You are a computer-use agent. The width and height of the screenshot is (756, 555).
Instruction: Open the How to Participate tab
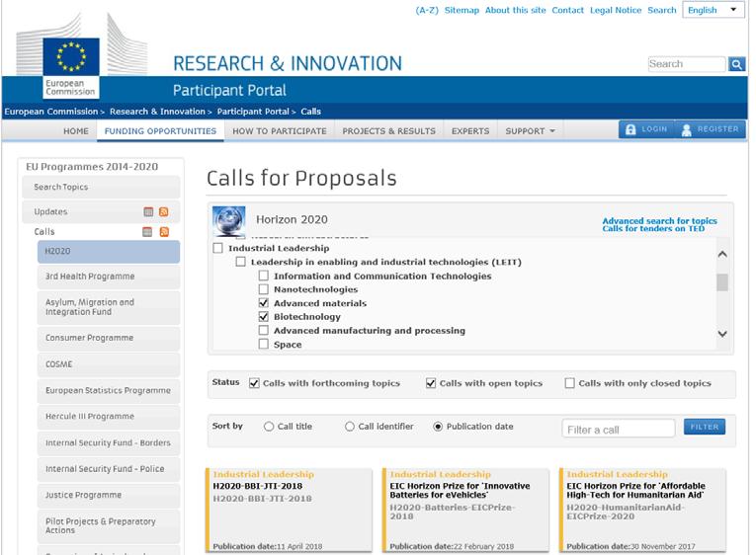coord(279,131)
